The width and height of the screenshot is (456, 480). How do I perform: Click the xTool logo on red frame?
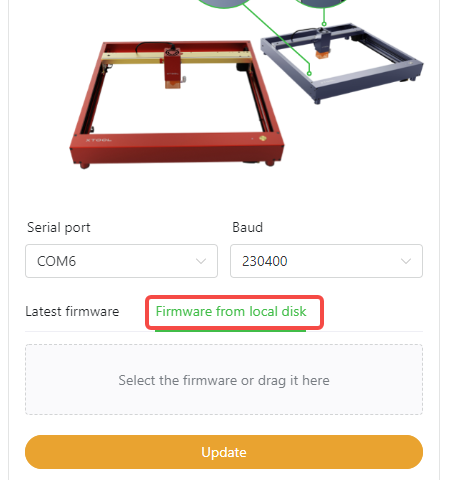(98, 140)
